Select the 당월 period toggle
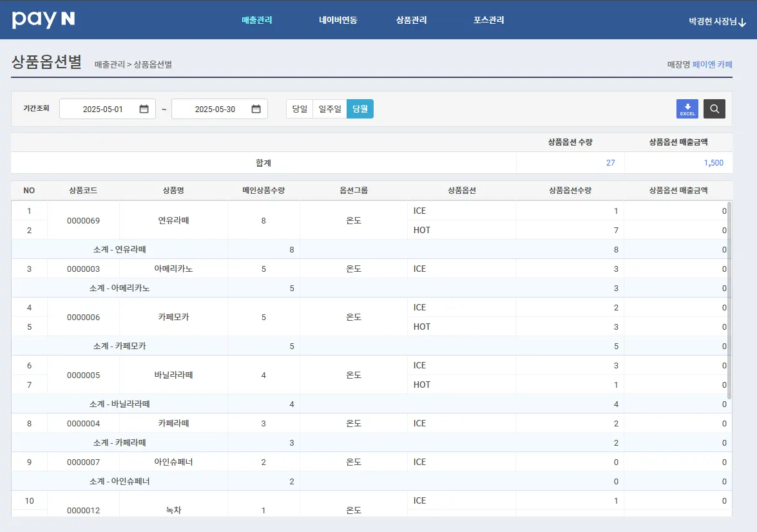This screenshot has width=757, height=532. pyautogui.click(x=359, y=109)
